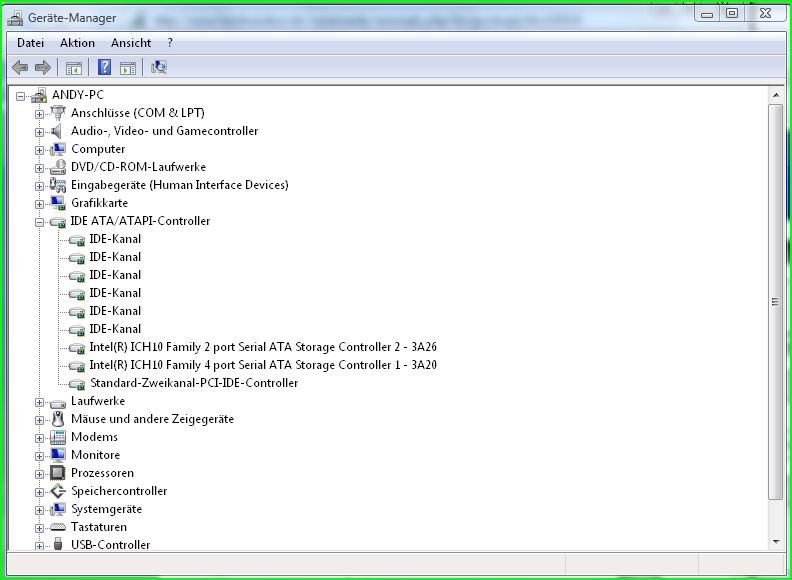This screenshot has height=580, width=792.
Task: Maximize the Geräte-Manager window
Action: (x=731, y=14)
